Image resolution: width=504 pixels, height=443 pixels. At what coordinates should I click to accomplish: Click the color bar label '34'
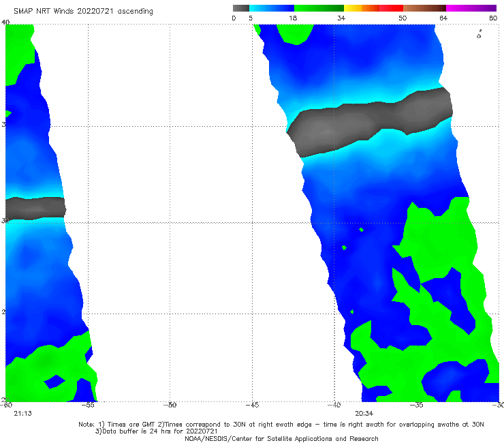click(x=341, y=18)
